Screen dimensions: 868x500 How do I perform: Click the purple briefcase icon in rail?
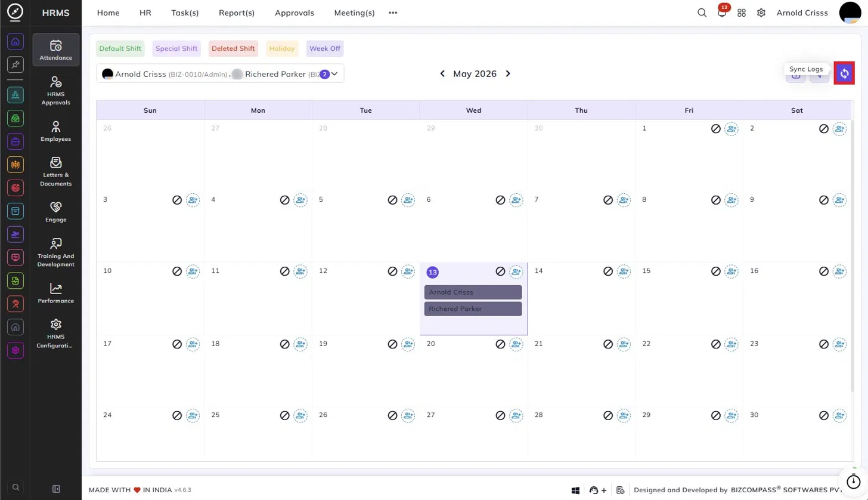15,141
